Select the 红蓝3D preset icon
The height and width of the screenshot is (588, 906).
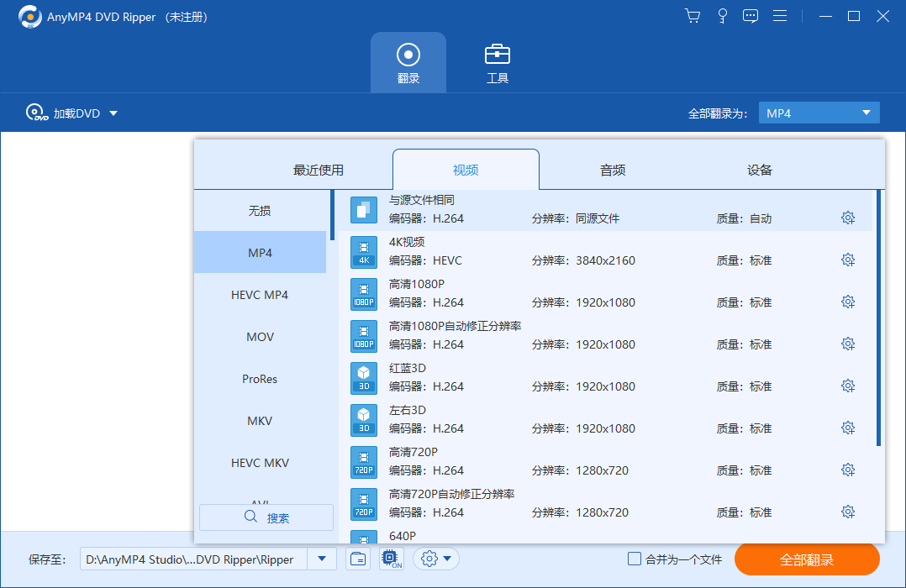coord(363,379)
